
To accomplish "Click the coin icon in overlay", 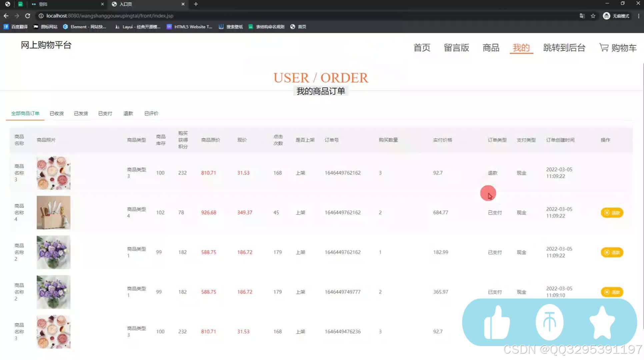I will point(550,322).
